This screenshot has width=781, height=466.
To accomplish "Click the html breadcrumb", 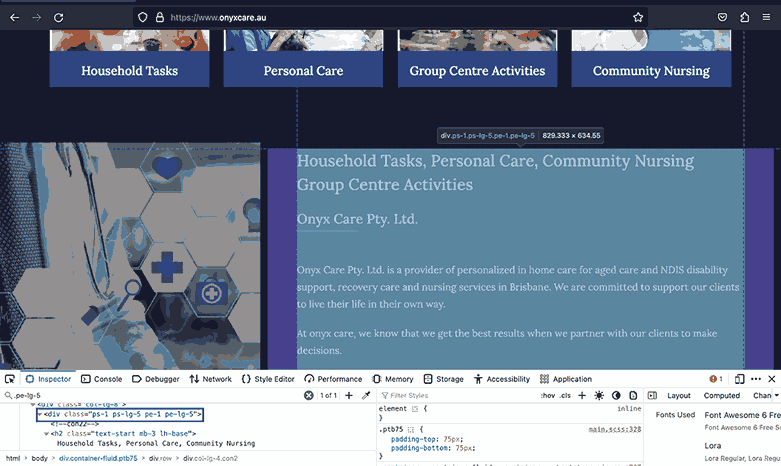I will (x=13, y=458).
